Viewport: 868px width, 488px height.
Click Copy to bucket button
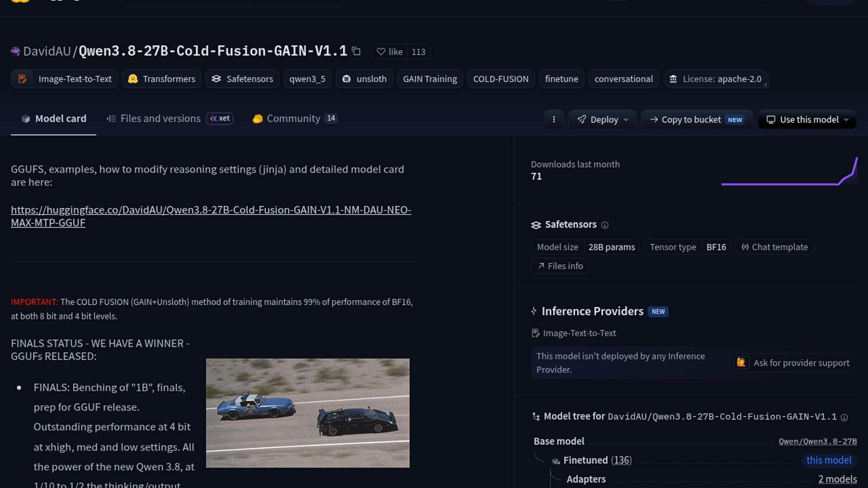(697, 119)
